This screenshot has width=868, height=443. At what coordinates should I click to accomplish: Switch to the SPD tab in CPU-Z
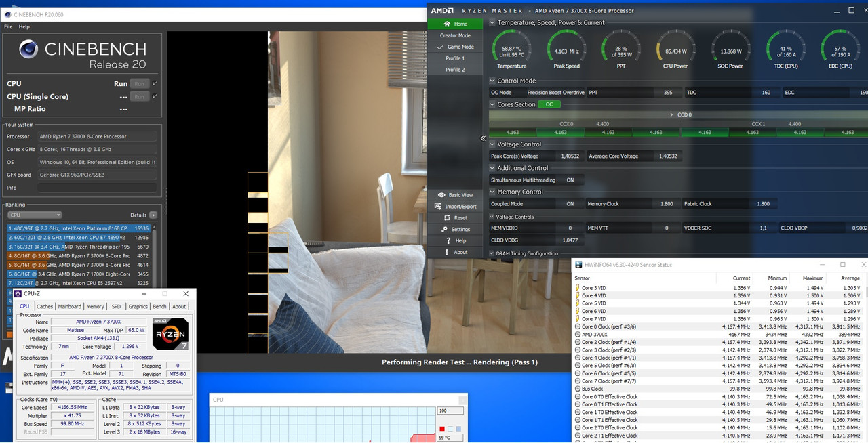point(116,306)
